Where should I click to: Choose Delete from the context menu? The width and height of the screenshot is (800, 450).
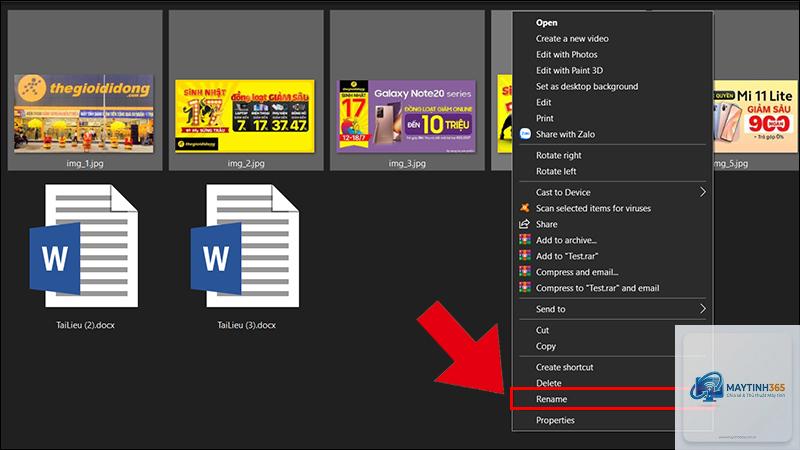coord(548,383)
